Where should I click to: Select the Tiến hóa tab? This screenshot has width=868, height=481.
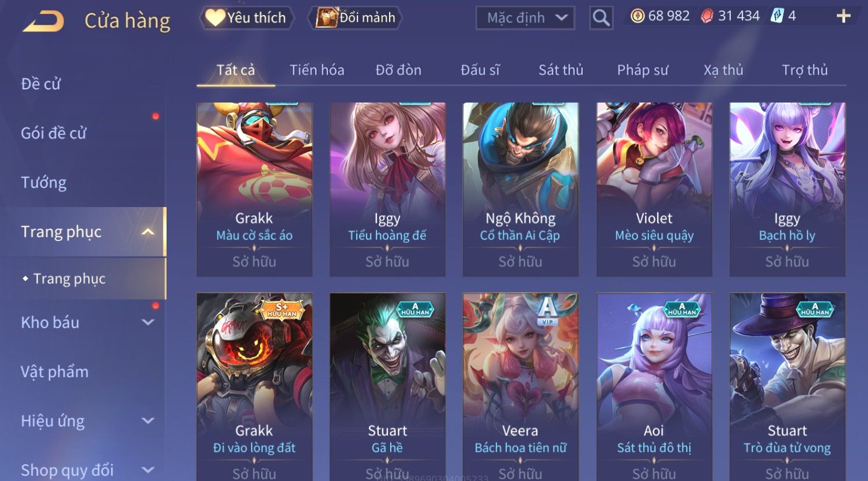click(x=317, y=70)
